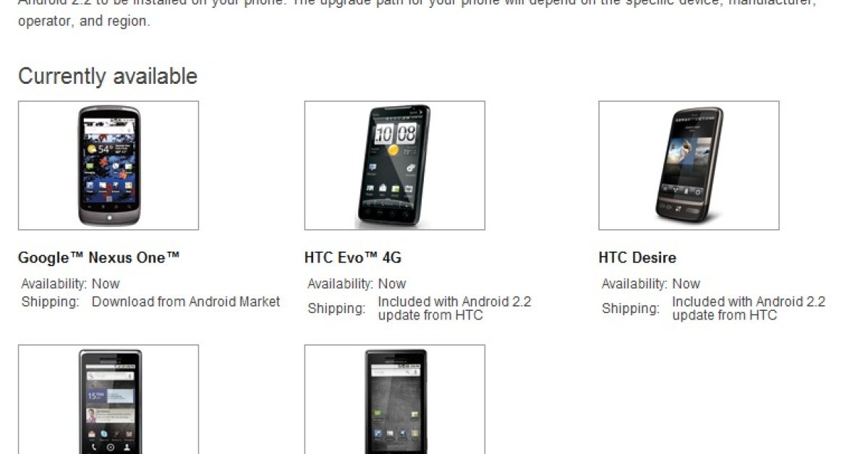Click the Google™ Nexus One™ title
Screen dimensions: 868x454
coord(98,257)
